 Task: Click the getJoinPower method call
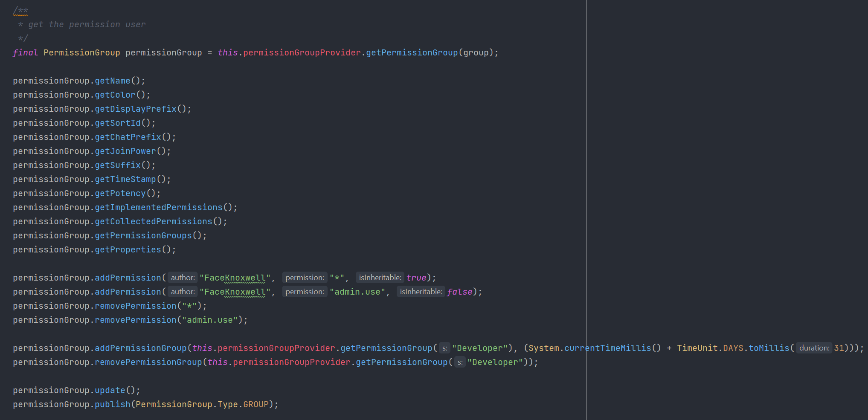[x=125, y=151]
